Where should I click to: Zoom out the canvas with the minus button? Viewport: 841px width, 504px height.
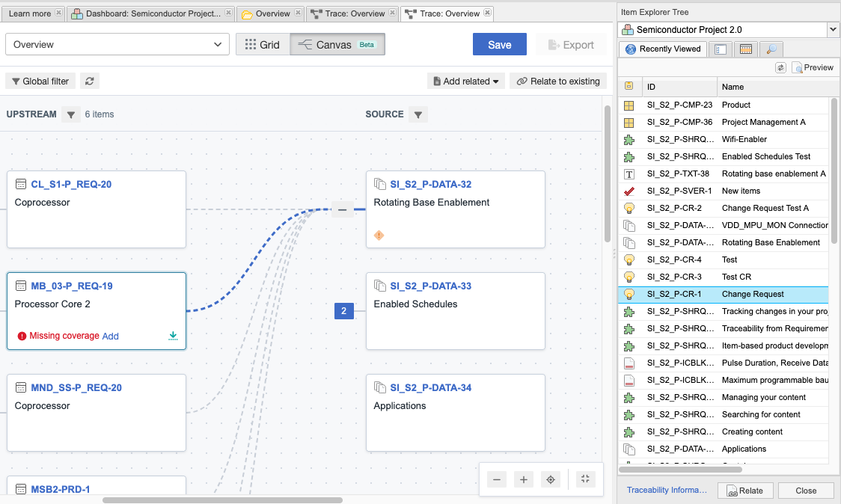pos(497,479)
